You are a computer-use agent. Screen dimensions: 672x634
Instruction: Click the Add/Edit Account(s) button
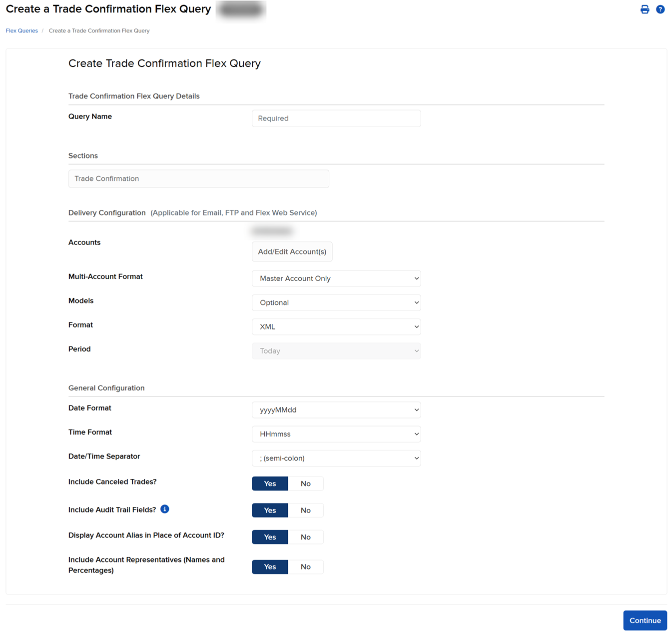click(x=292, y=251)
